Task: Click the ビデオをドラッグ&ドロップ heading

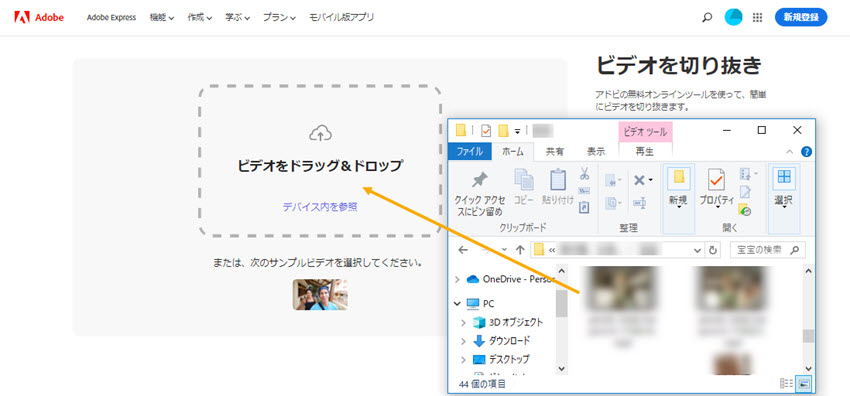Action: point(320,166)
